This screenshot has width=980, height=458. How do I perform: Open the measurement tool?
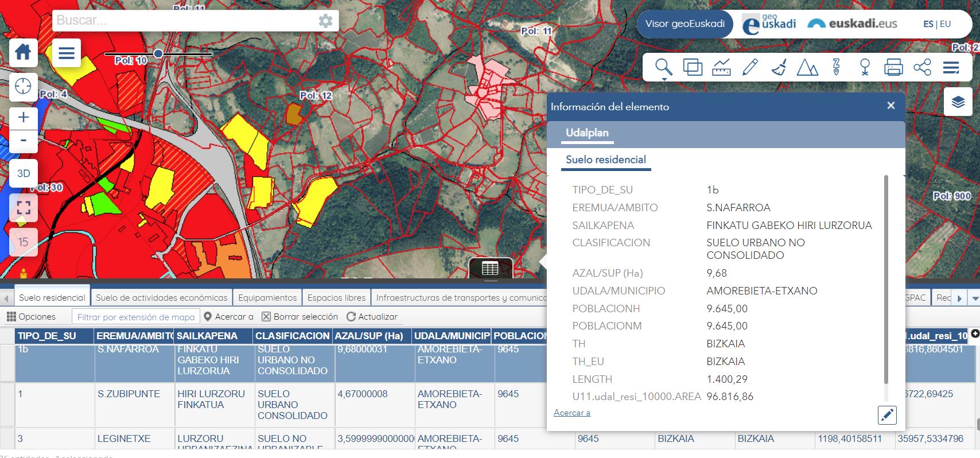pos(721,68)
